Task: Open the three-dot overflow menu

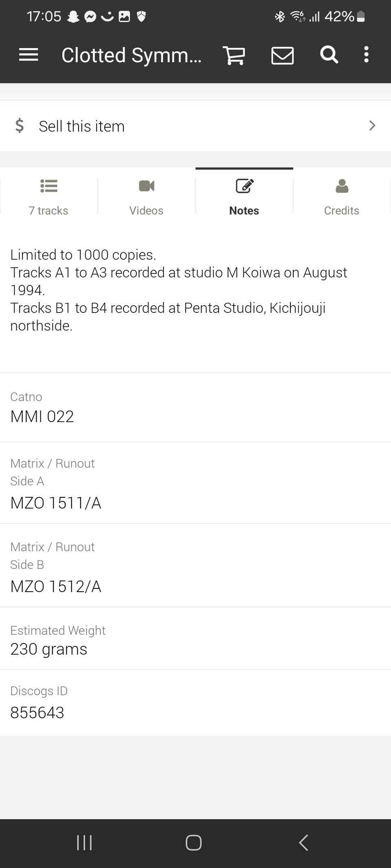Action: pyautogui.click(x=366, y=55)
